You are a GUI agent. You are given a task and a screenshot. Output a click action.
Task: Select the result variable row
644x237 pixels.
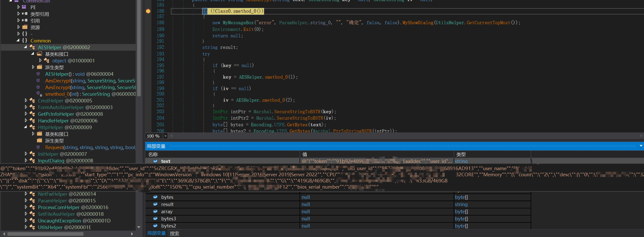click(x=167, y=204)
